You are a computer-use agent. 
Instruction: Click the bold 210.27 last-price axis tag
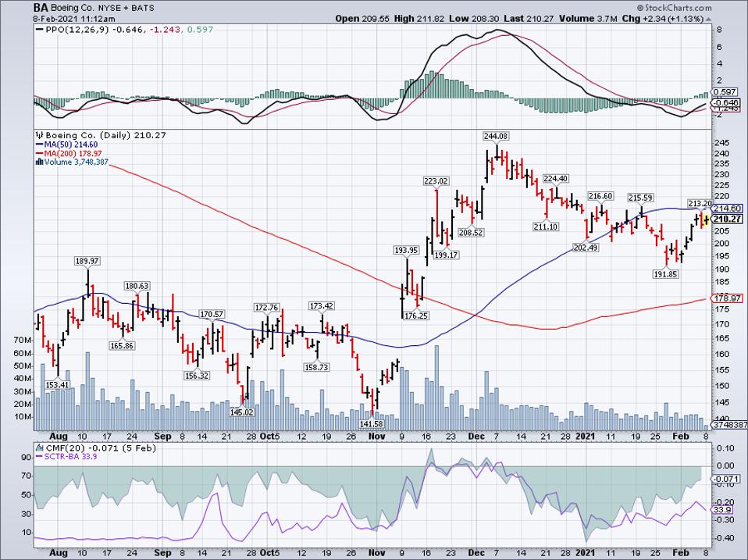(727, 219)
